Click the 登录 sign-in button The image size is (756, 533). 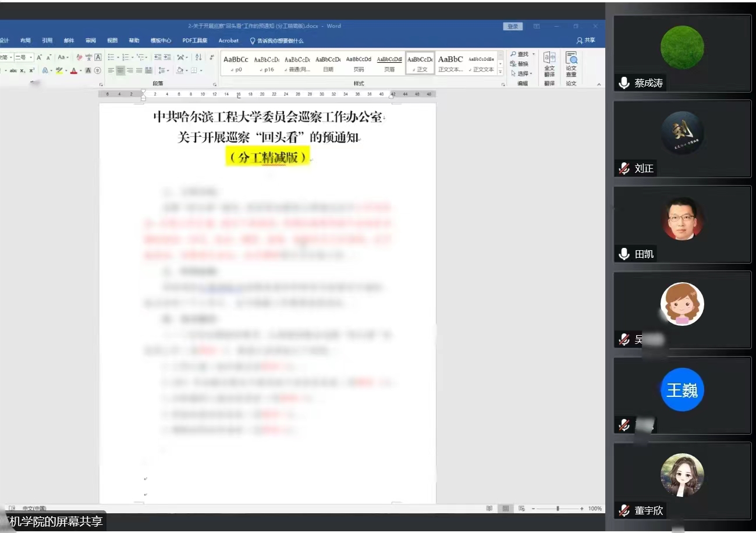point(513,26)
